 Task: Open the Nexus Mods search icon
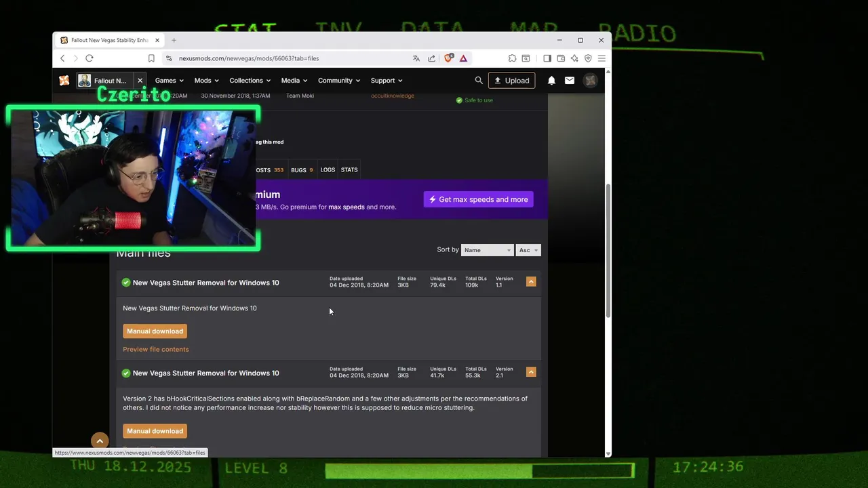(x=479, y=81)
